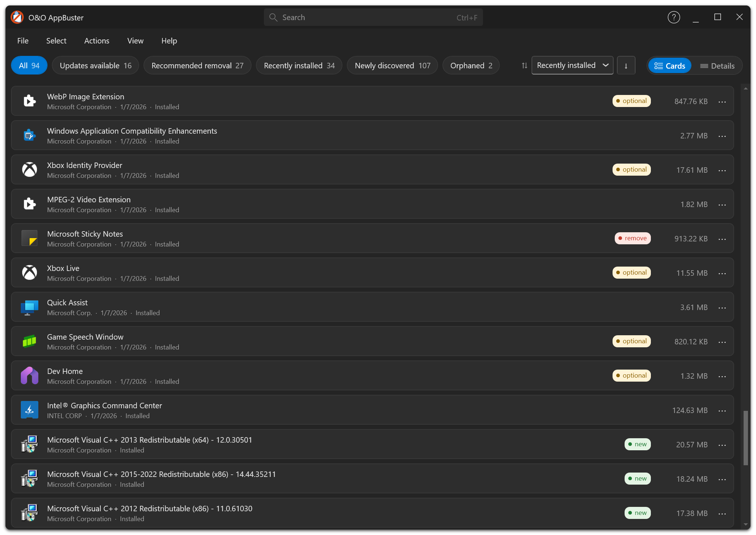The width and height of the screenshot is (756, 535).
Task: Filter by Recommended removal 27
Action: pos(197,65)
